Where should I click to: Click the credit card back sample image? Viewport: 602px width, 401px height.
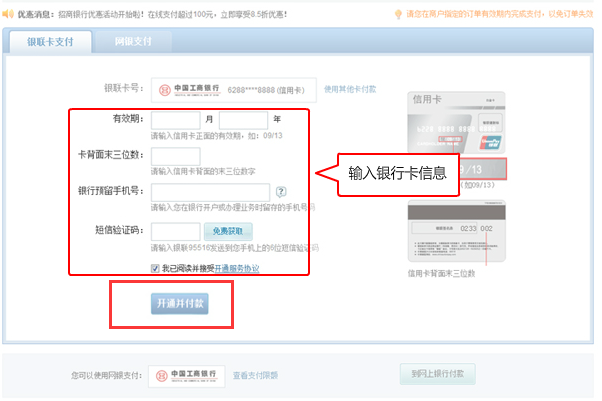point(455,229)
